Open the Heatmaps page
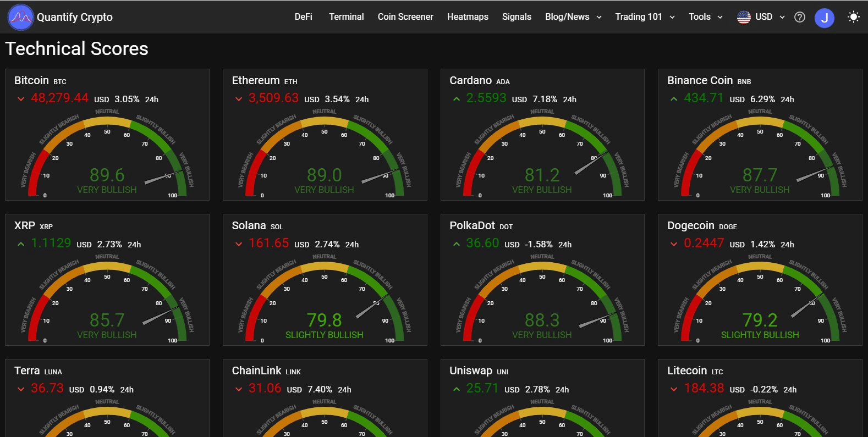This screenshot has width=868, height=437. 468,17
